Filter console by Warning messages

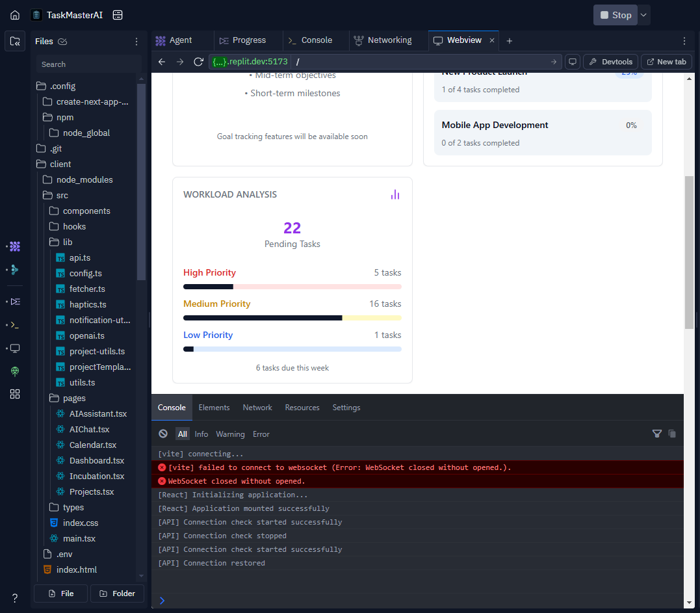point(230,434)
